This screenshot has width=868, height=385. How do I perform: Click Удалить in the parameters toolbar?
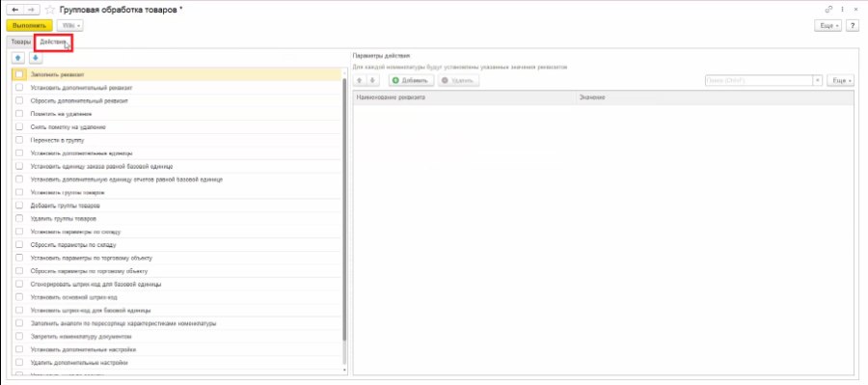[x=458, y=80]
